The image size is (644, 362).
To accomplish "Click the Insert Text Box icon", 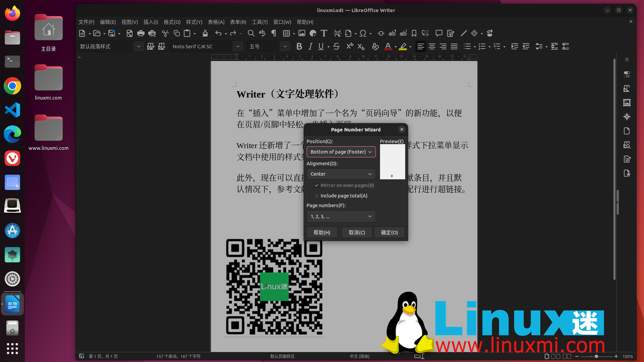I will coord(324,33).
